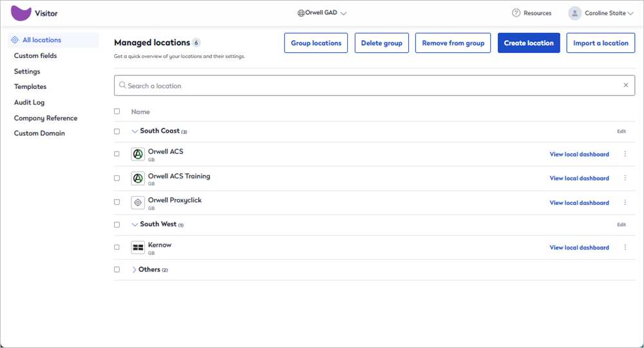Click the Orwell ACS location name

click(x=166, y=151)
